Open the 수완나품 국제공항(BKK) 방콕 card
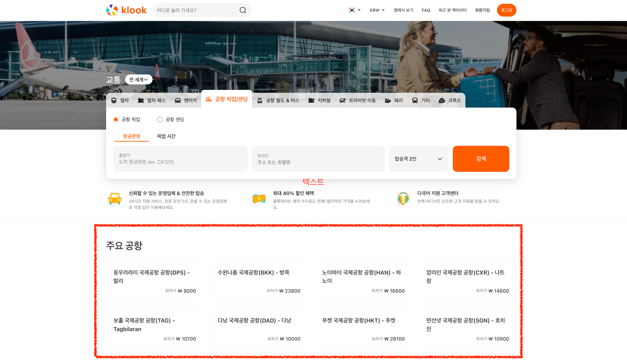 [259, 281]
